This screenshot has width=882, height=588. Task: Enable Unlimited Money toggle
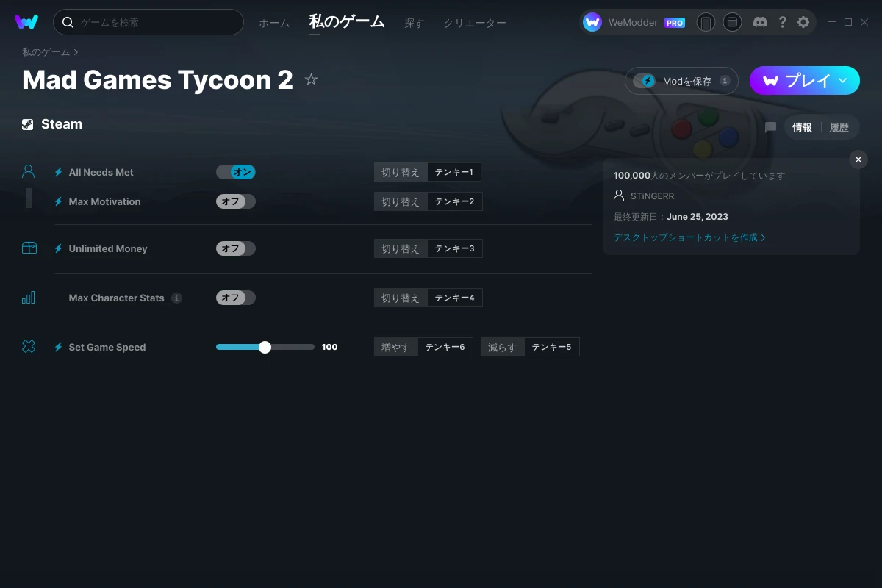236,248
